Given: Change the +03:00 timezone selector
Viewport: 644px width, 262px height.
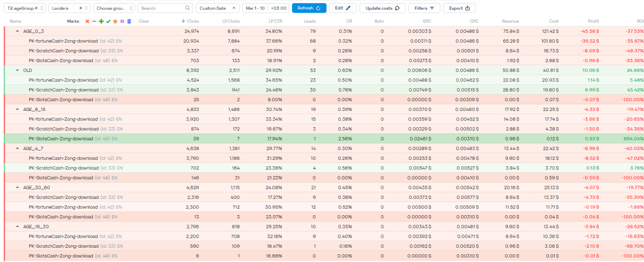Looking at the screenshot, I should (x=278, y=8).
